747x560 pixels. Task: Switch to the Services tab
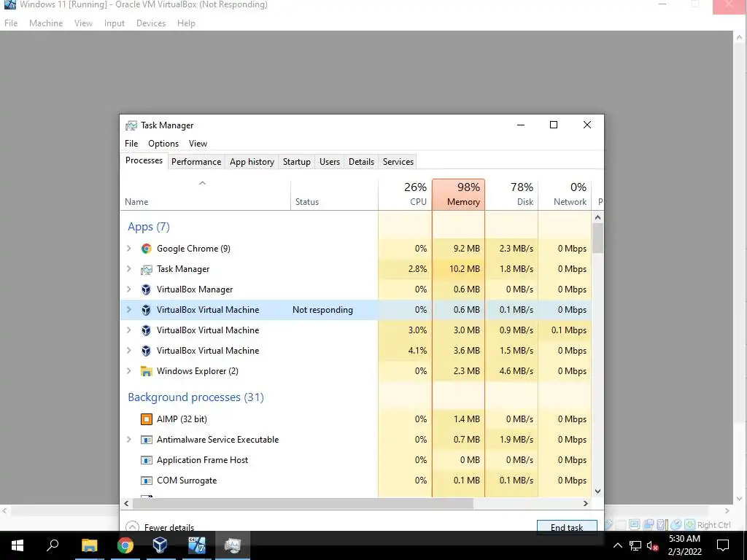click(x=398, y=162)
